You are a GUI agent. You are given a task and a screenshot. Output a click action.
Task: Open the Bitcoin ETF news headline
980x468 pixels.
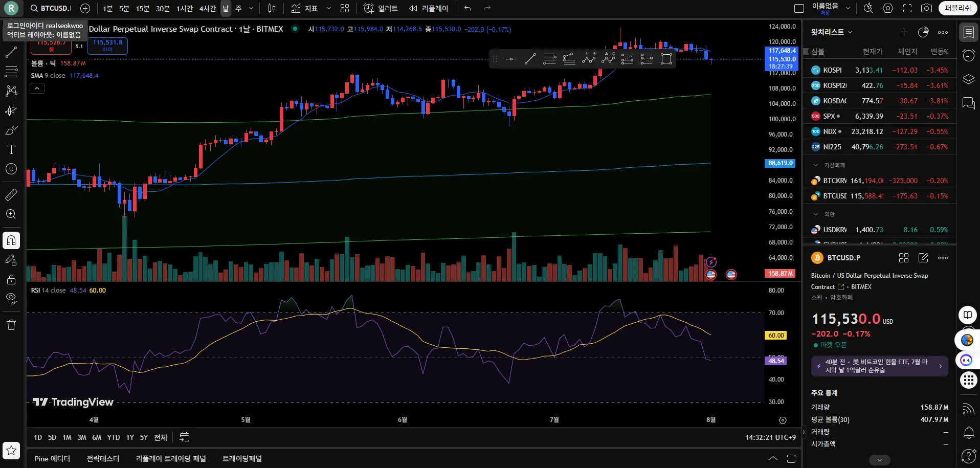click(x=879, y=366)
